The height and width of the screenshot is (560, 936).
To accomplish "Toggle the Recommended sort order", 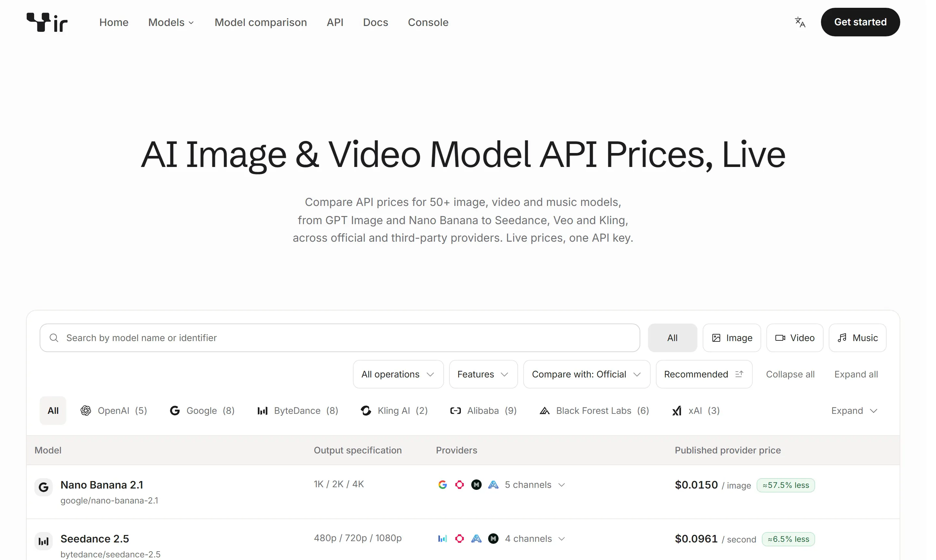I will click(x=704, y=374).
